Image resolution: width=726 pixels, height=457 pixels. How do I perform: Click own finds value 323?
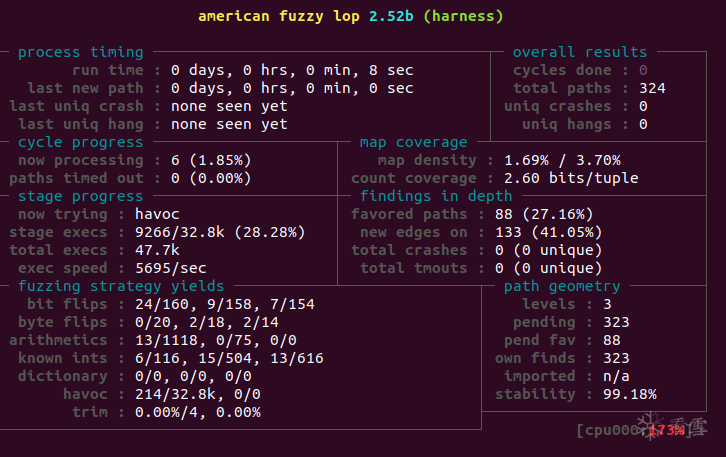tap(616, 359)
